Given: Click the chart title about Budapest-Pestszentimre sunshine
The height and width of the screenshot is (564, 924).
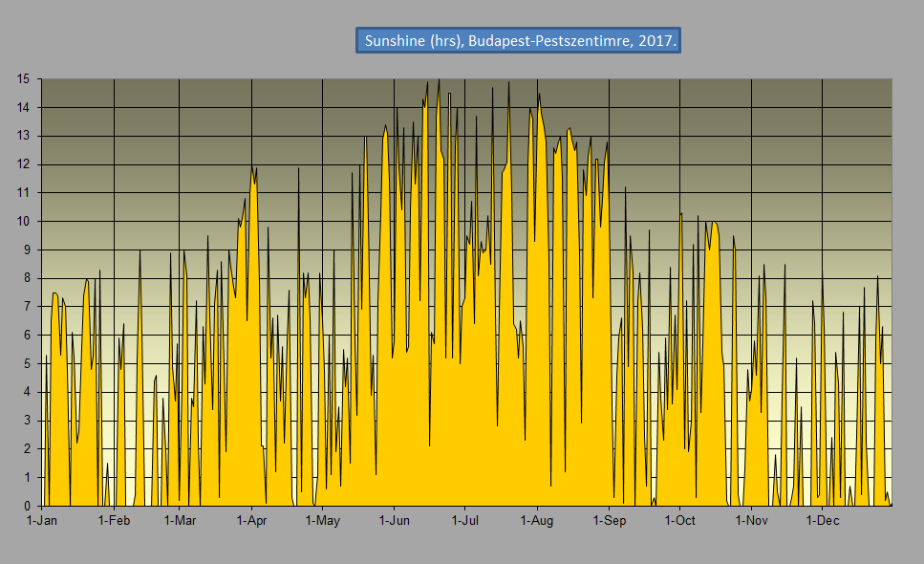Looking at the screenshot, I should (518, 41).
